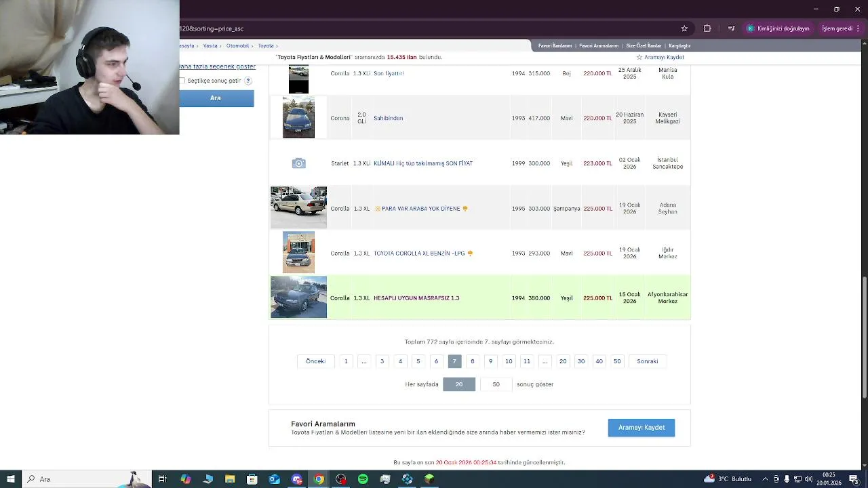This screenshot has height=488, width=868.
Task: Expand Daha fazla seçenek göster link
Action: (x=218, y=66)
